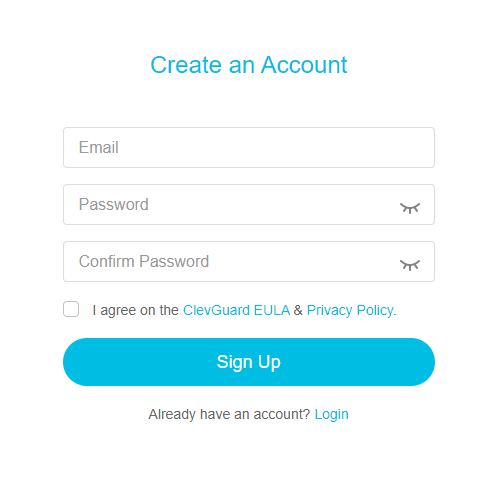Click the Create an Account heading
The height and width of the screenshot is (482, 498).
249,65
